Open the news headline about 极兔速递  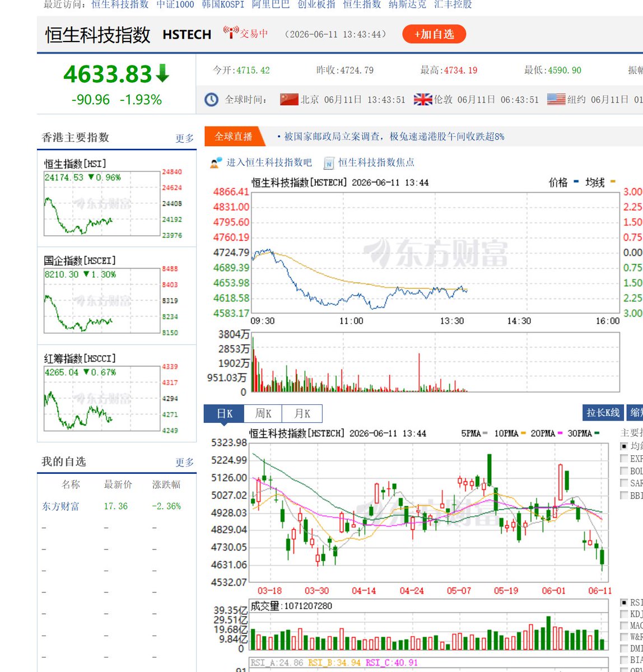coord(394,136)
